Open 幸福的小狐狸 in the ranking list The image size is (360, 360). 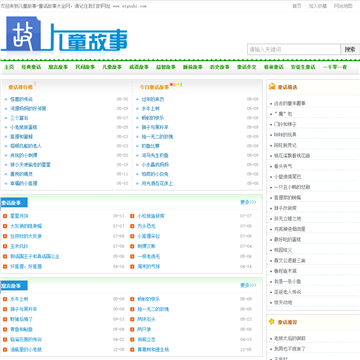pyautogui.click(x=24, y=183)
